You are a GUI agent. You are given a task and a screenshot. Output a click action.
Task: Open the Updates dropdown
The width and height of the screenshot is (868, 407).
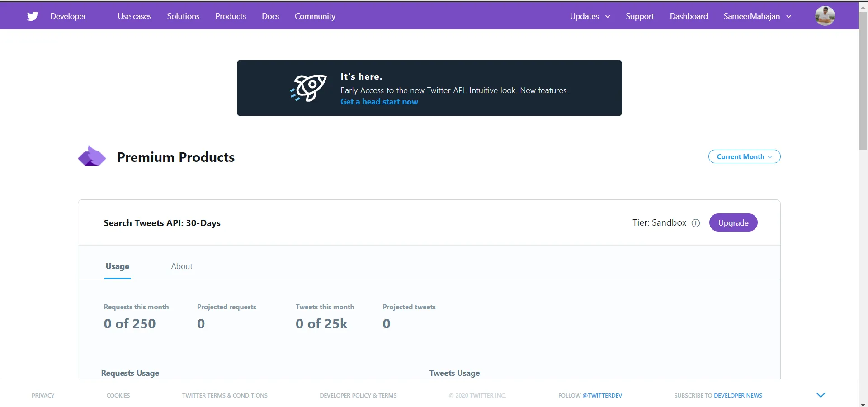590,16
